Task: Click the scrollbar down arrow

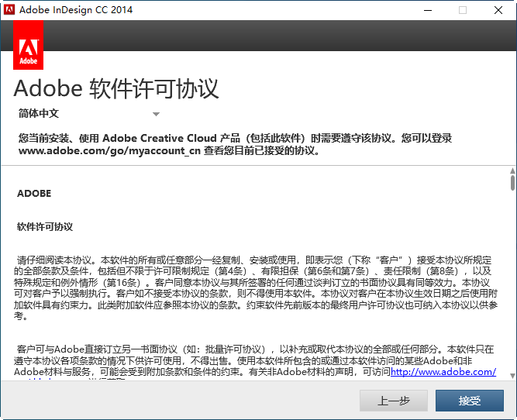Action: coord(512,376)
